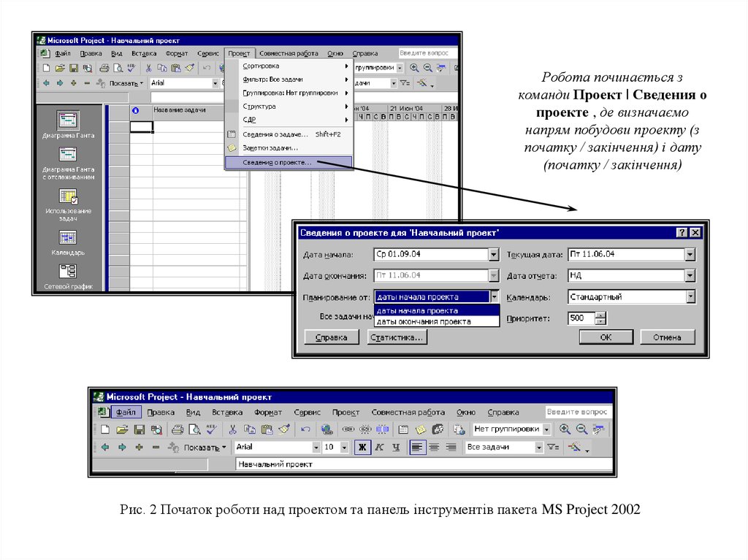The height and width of the screenshot is (560, 748).
Task: Open Gantt Chart Wizard icon in lower strip
Action: (574, 447)
